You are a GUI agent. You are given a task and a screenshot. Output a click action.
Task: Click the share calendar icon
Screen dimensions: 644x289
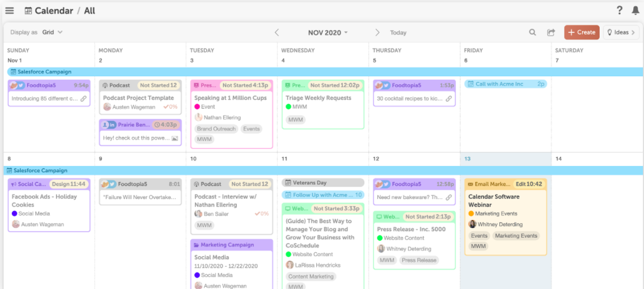point(551,32)
